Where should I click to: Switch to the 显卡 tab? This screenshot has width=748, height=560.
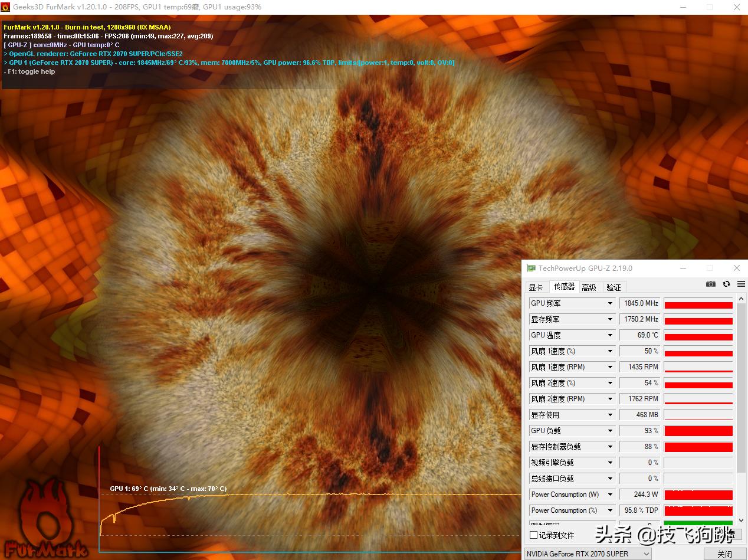537,287
